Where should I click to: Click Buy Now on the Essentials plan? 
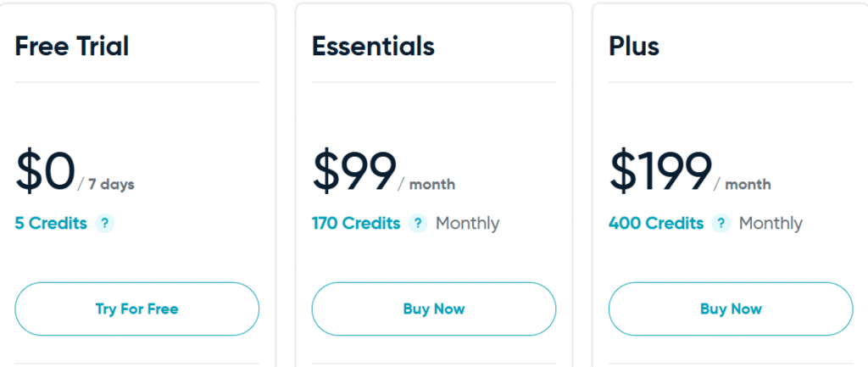[x=434, y=309]
